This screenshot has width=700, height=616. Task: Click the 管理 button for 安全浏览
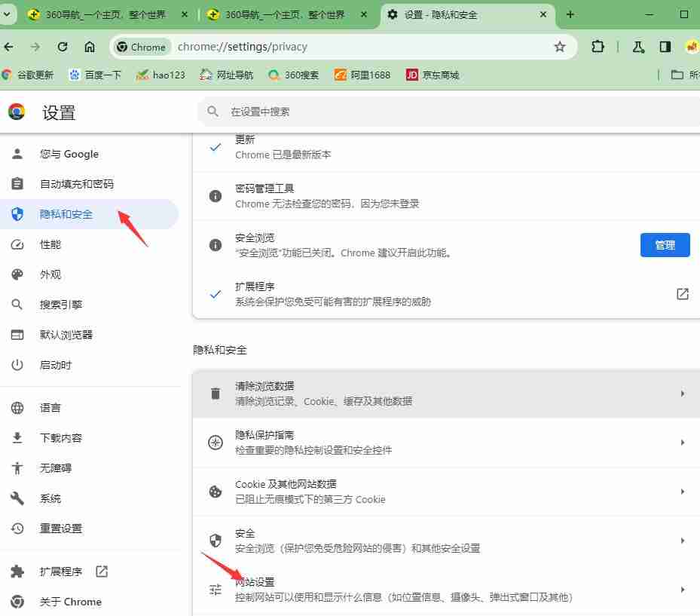(665, 244)
